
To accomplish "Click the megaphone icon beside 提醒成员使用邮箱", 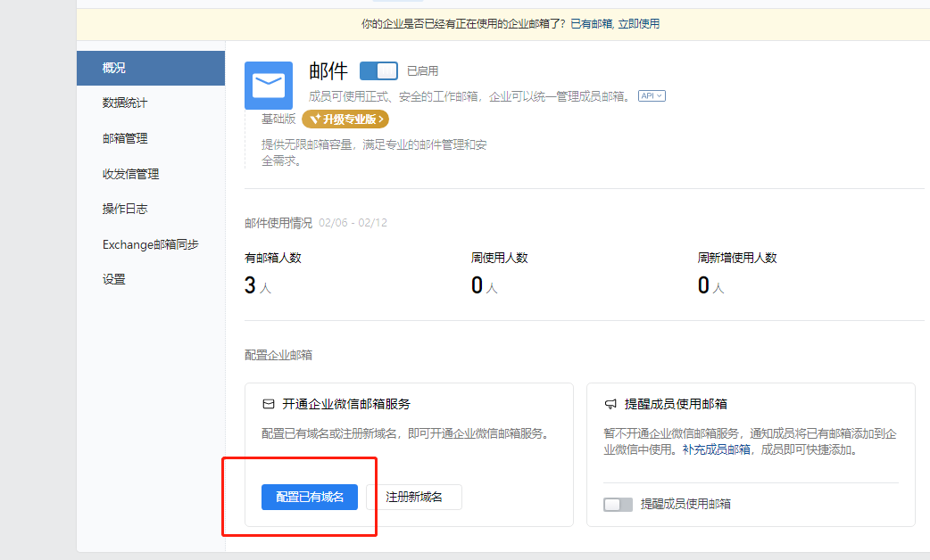I will 611,403.
